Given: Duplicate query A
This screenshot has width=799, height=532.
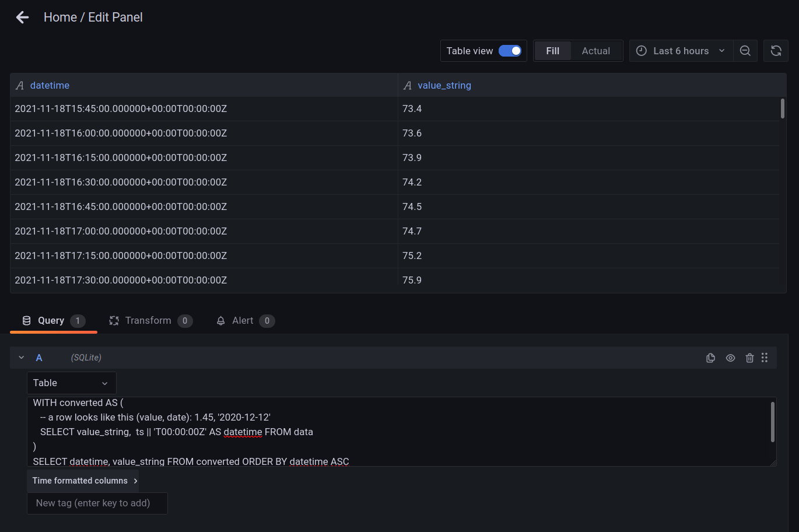Looking at the screenshot, I should (710, 358).
